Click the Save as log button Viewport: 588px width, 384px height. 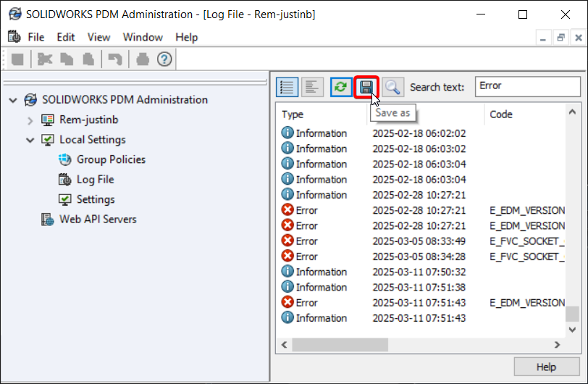pos(366,87)
